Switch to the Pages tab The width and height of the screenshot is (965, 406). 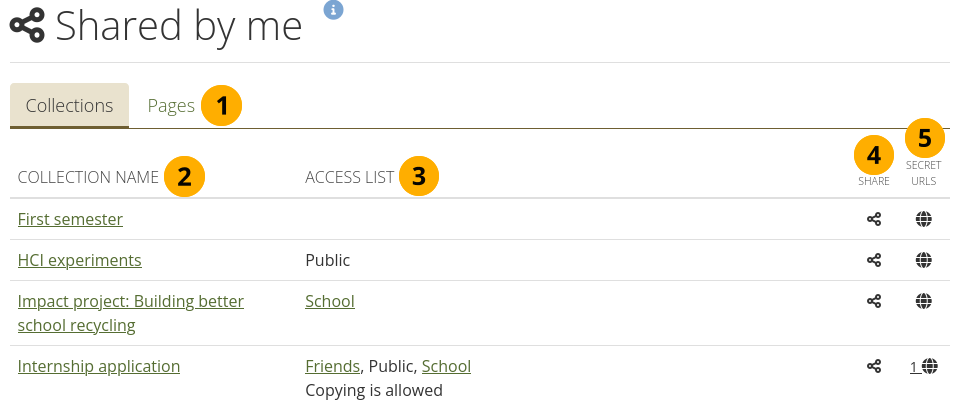[171, 105]
